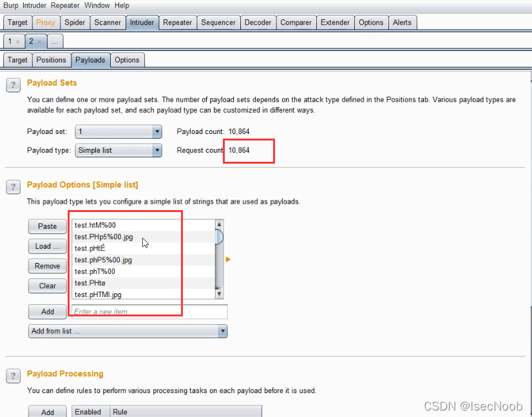532x417 pixels.
Task: Select payload test.pHTMl.jpg
Action: coord(144,295)
